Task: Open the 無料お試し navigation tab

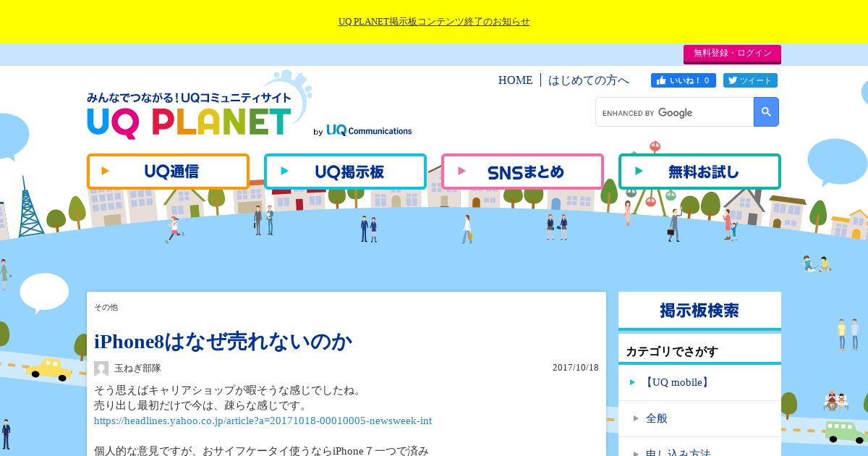Action: [x=699, y=172]
